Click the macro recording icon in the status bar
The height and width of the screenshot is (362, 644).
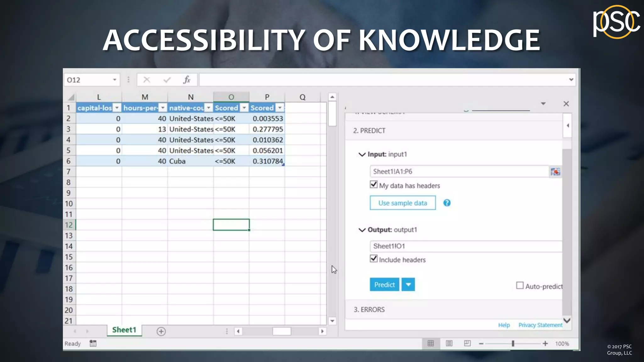93,343
